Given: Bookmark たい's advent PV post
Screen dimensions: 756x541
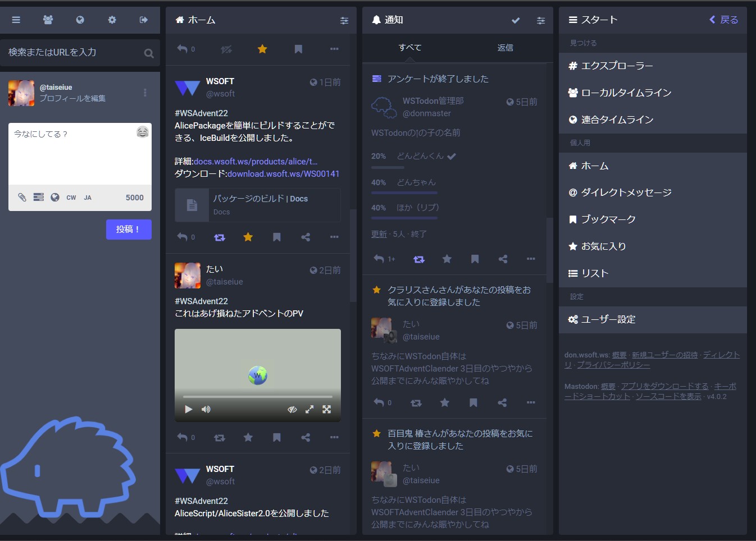Looking at the screenshot, I should click(x=276, y=437).
